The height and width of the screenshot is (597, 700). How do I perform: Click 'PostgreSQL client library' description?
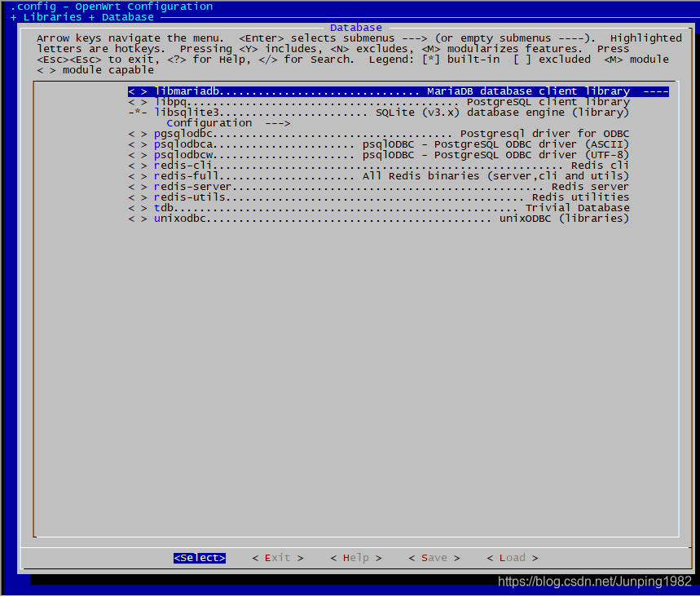click(548, 102)
